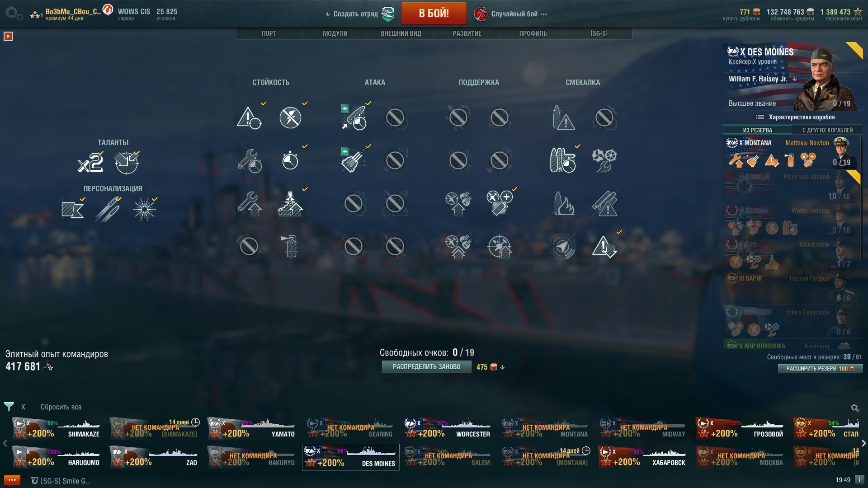Click the flag personalization icon

click(x=72, y=210)
